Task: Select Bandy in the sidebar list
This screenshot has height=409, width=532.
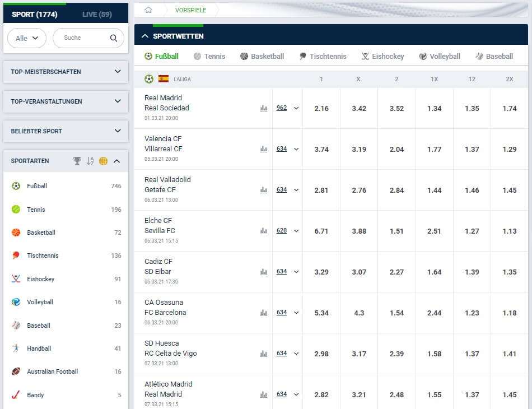Action: coord(66,395)
